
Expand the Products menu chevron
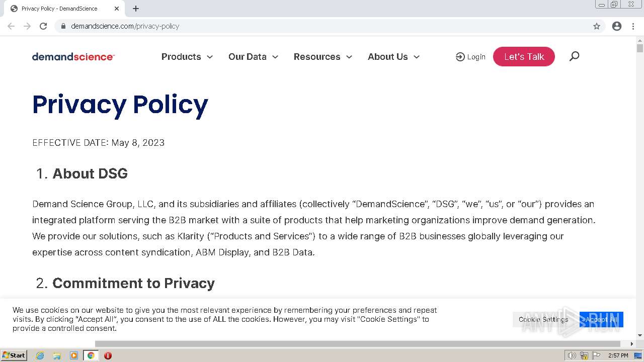coord(210,57)
